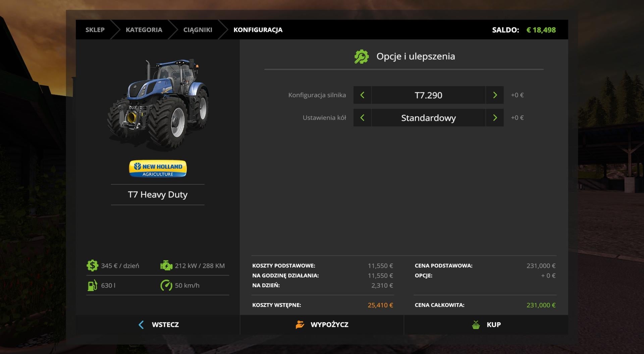Click the Opcje i ulepszenia heading
This screenshot has width=644, height=354.
click(x=416, y=56)
